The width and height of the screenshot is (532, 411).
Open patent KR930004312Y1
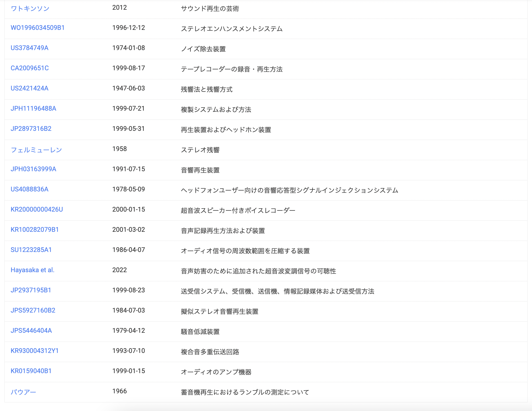point(35,351)
